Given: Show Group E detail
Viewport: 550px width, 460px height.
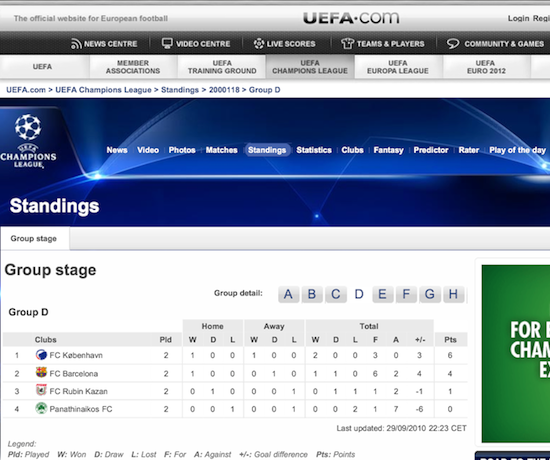Looking at the screenshot, I should (382, 294).
